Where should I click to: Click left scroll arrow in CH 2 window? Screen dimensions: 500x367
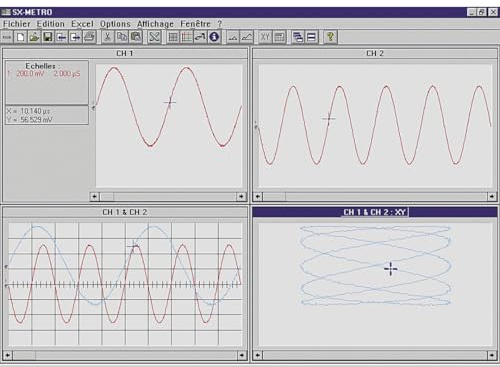[258, 197]
